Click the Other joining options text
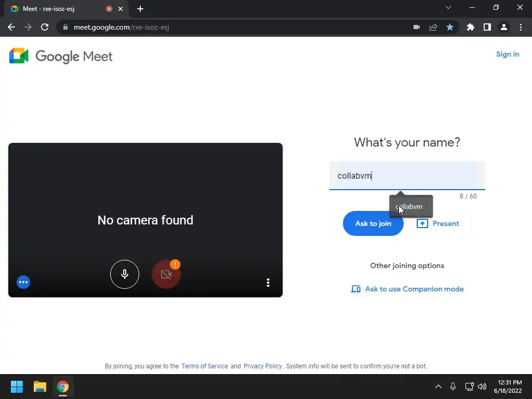Viewport: 532px width, 399px height. coord(407,265)
